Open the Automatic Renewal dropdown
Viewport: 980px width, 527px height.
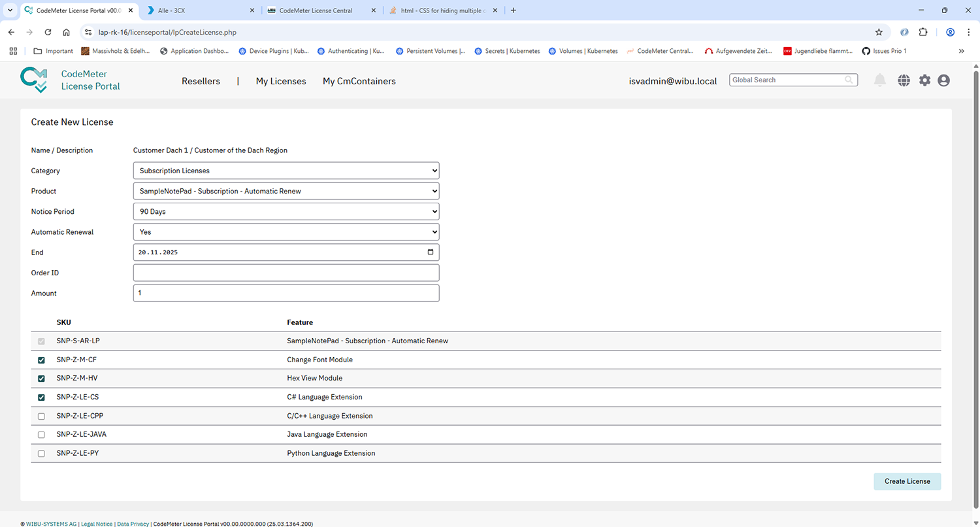point(286,232)
